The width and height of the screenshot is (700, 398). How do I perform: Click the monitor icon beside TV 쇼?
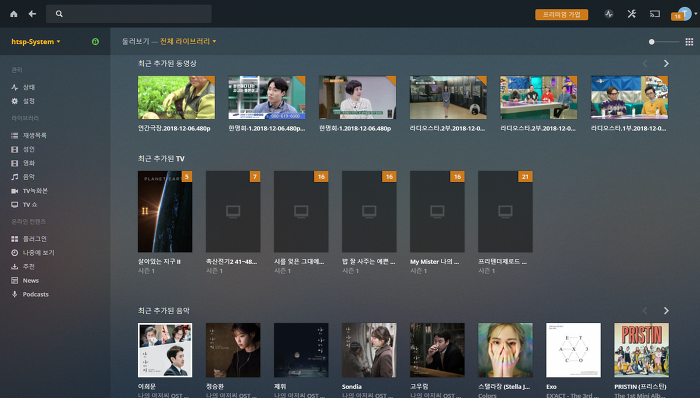click(x=15, y=204)
